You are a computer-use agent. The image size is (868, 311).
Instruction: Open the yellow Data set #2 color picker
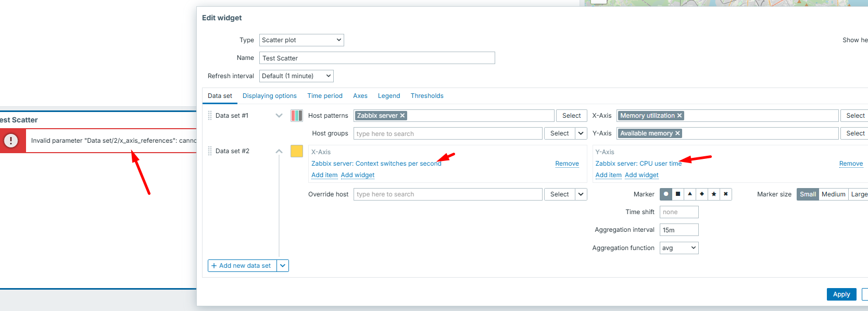[297, 151]
